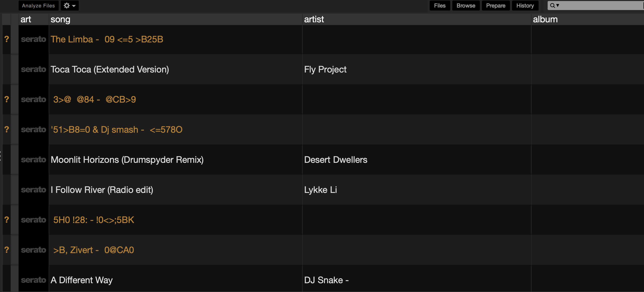Switch to the Browse panel
The width and height of the screenshot is (644, 292).
466,6
